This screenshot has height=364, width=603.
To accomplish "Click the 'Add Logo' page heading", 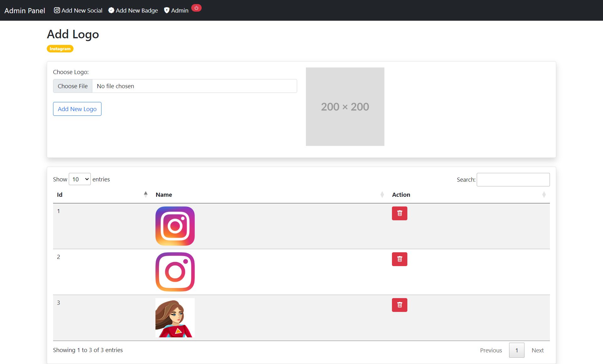I will [73, 34].
